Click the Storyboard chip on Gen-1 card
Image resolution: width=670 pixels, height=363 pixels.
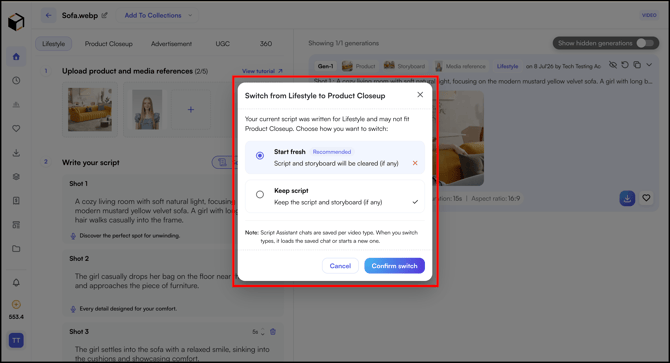tap(404, 66)
